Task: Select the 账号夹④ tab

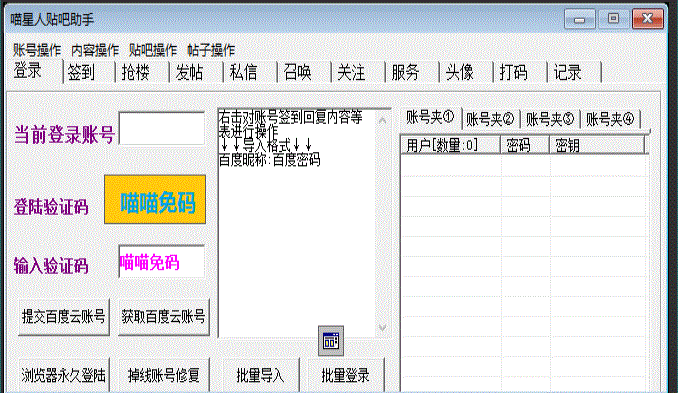Action: pyautogui.click(x=610, y=119)
